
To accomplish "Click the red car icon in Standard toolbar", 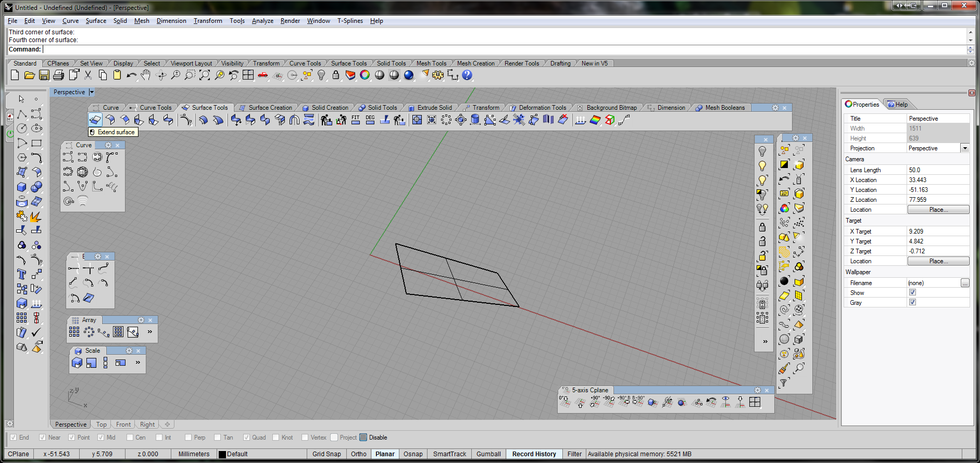I will pos(263,75).
